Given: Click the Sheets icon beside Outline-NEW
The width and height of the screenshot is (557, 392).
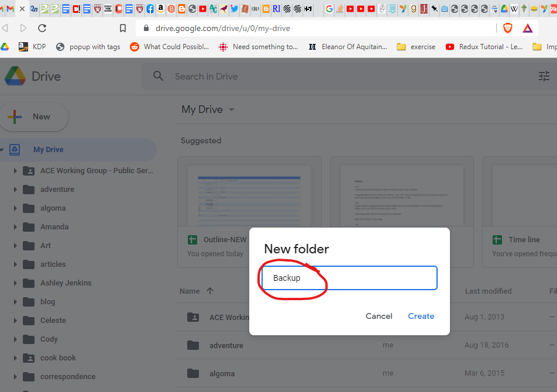Looking at the screenshot, I should 192,240.
